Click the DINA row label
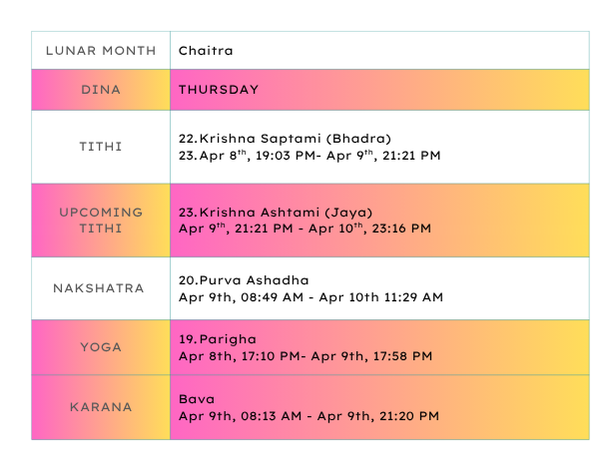Screen dimensions: 614x460 pyautogui.click(x=100, y=90)
